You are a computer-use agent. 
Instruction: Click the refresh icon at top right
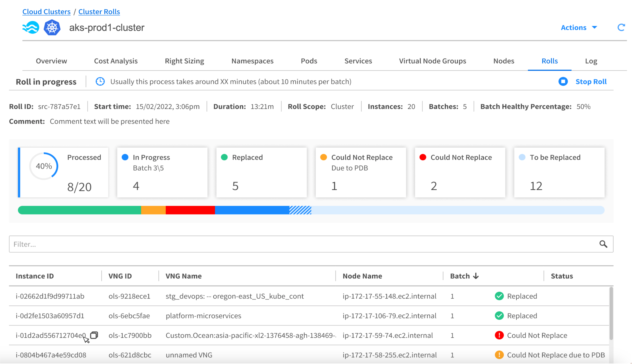point(621,27)
